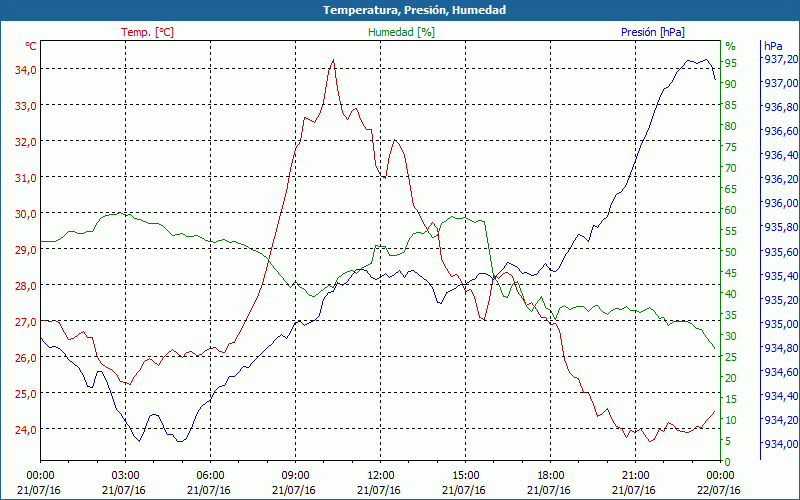Pick the '31,0' temperature axis value
The width and height of the screenshot is (800, 500).
coord(25,178)
